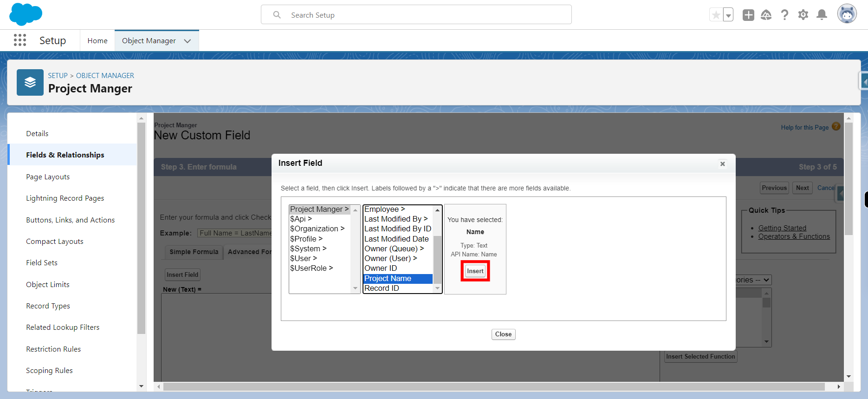Click the Next step button
Screen dimensions: 868x399
[803, 188]
